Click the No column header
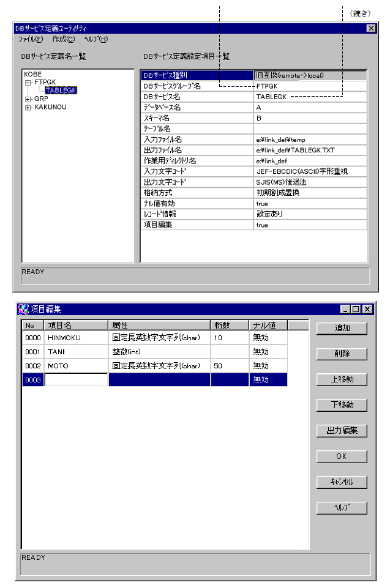The width and height of the screenshot is (390, 588). click(x=33, y=325)
